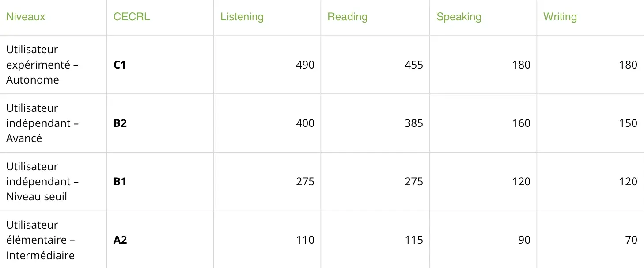
Task: Select the CECRL column header
Action: [132, 17]
